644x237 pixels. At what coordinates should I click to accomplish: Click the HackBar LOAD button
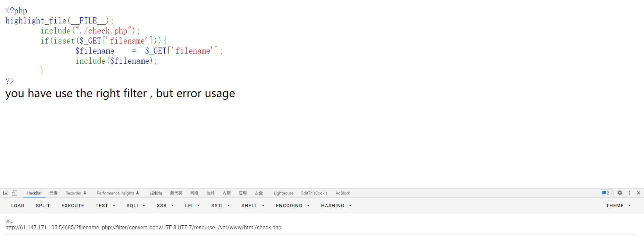[x=18, y=206]
